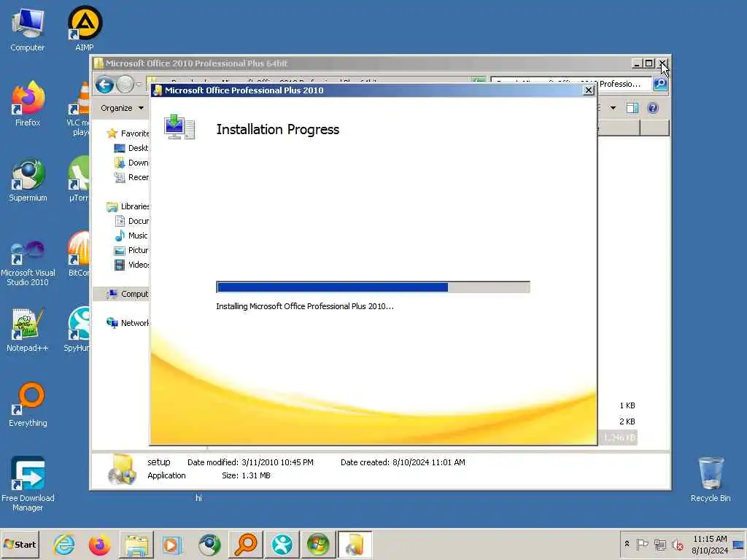
Task: Click the 2 KB file size entry
Action: pos(627,421)
